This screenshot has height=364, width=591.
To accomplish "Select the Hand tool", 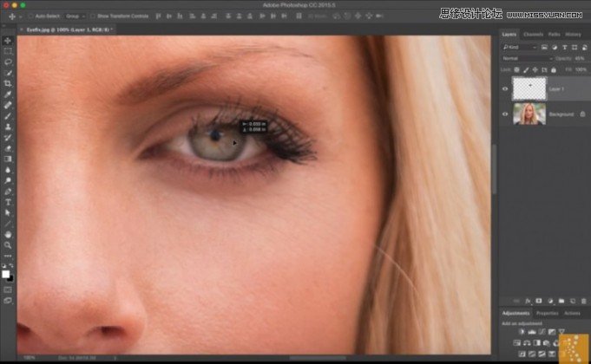I will pyautogui.click(x=8, y=235).
